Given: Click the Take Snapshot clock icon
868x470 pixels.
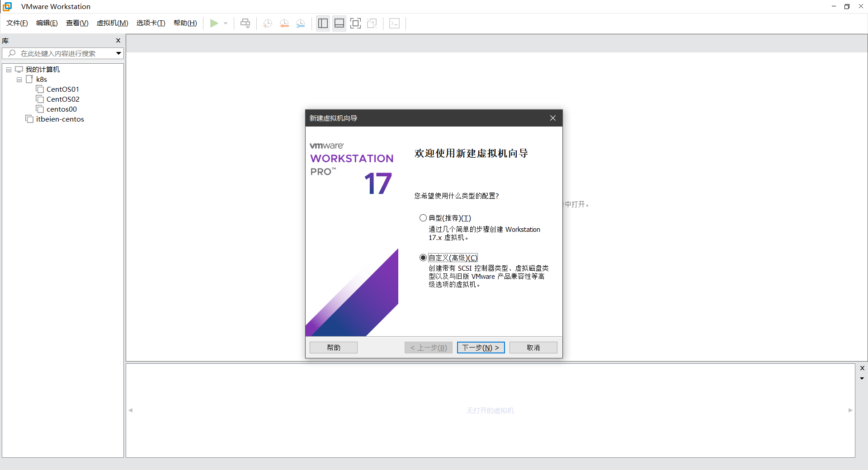Looking at the screenshot, I should click(x=268, y=23).
